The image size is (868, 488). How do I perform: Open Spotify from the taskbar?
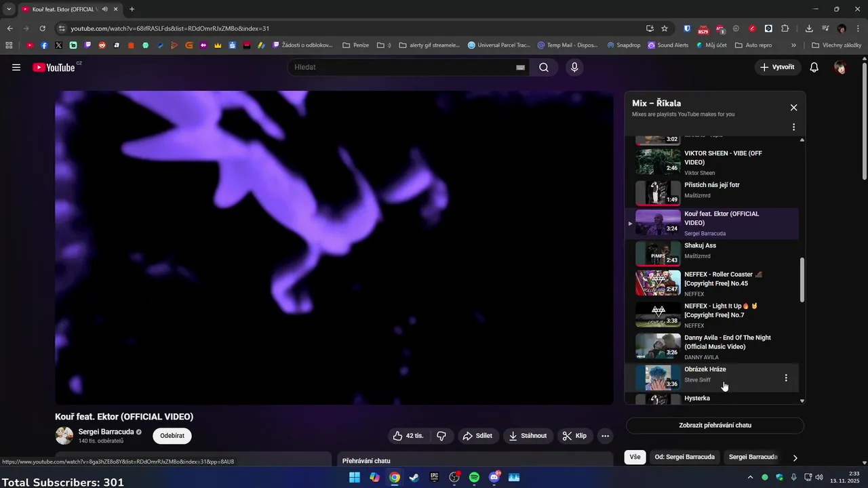pos(474,477)
